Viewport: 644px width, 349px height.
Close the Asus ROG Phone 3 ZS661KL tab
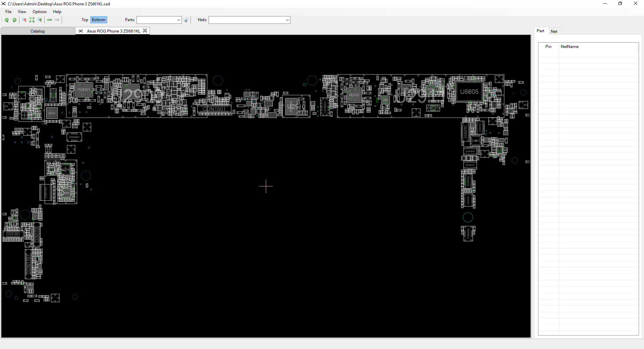[145, 31]
